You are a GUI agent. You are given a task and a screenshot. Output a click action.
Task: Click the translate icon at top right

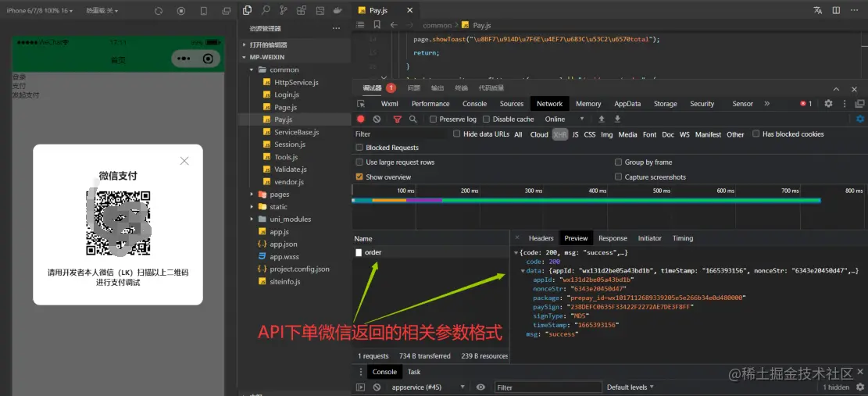click(818, 10)
